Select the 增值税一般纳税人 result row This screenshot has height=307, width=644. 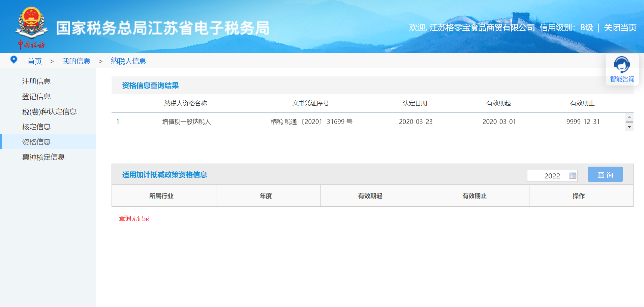(x=186, y=122)
